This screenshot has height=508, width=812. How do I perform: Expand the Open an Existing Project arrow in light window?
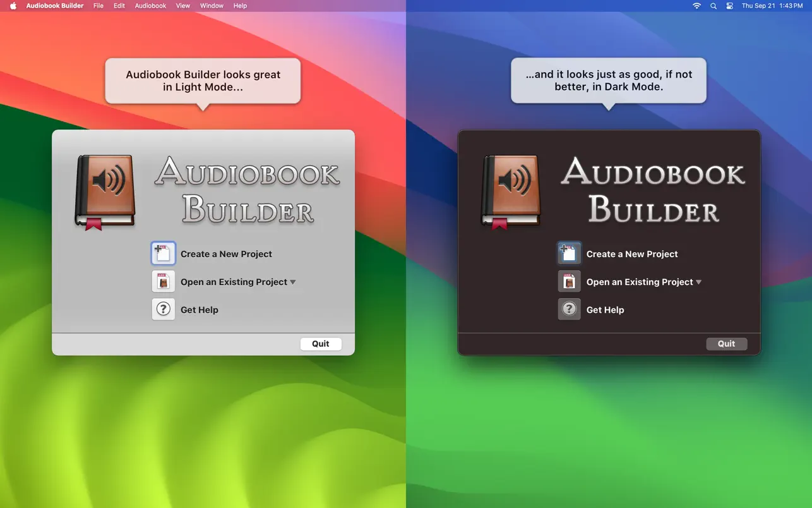(x=293, y=282)
